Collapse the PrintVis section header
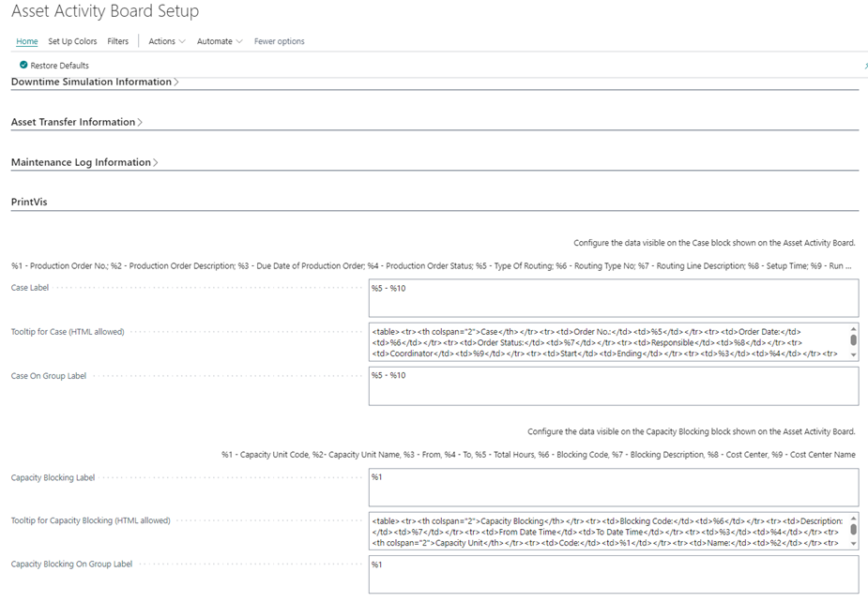This screenshot has height=602, width=868. (x=31, y=202)
